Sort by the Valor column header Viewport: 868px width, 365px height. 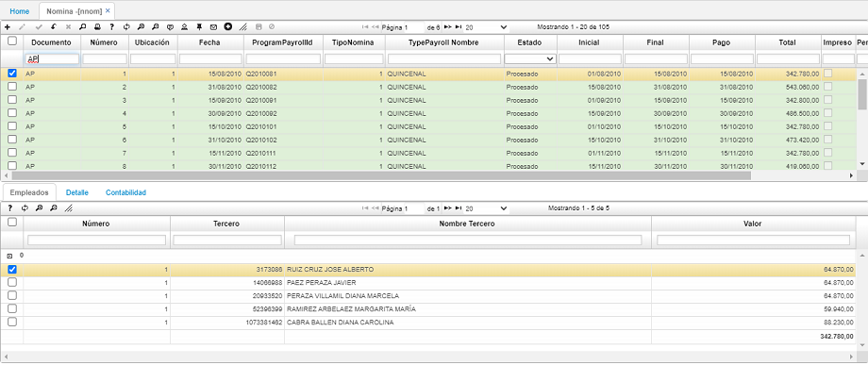(753, 224)
